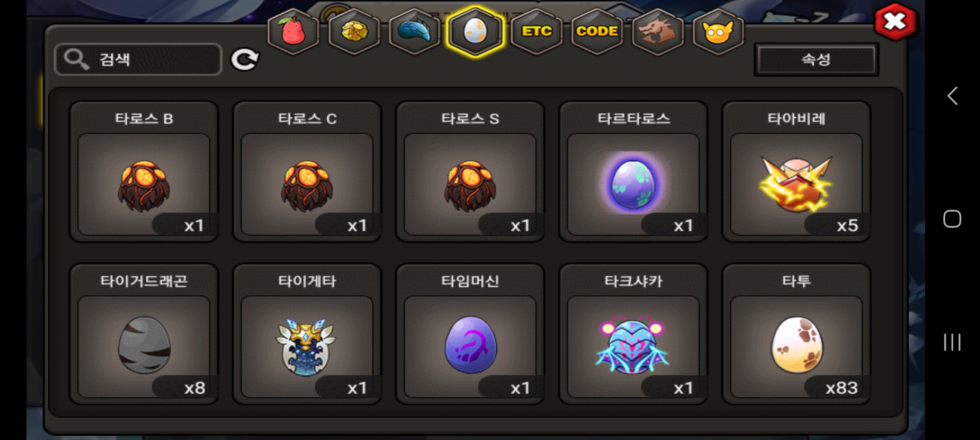Close the inventory with the red X
Image resolution: width=980 pixels, height=440 pixels.
(895, 22)
